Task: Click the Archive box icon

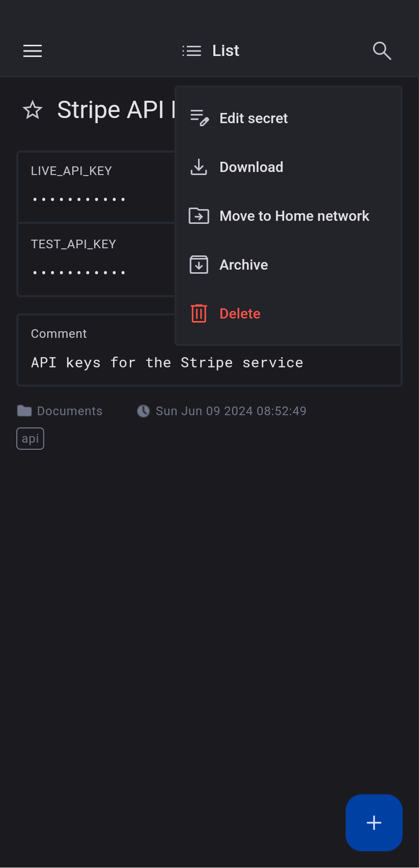Action: (199, 265)
